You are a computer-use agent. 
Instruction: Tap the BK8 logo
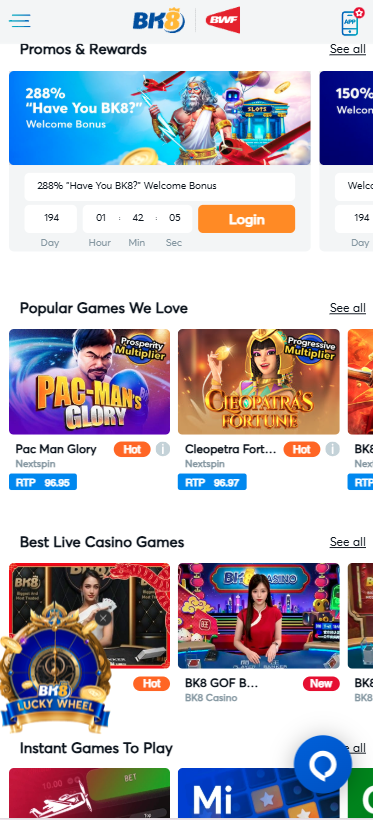pyautogui.click(x=159, y=21)
